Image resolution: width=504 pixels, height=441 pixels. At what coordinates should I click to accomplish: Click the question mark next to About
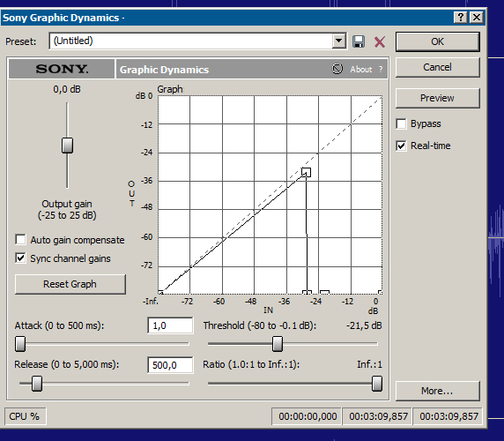[x=381, y=69]
